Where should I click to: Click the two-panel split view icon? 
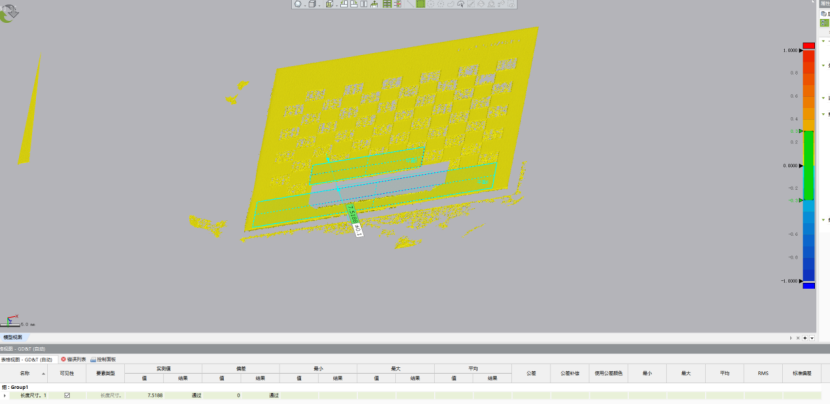(364, 4)
